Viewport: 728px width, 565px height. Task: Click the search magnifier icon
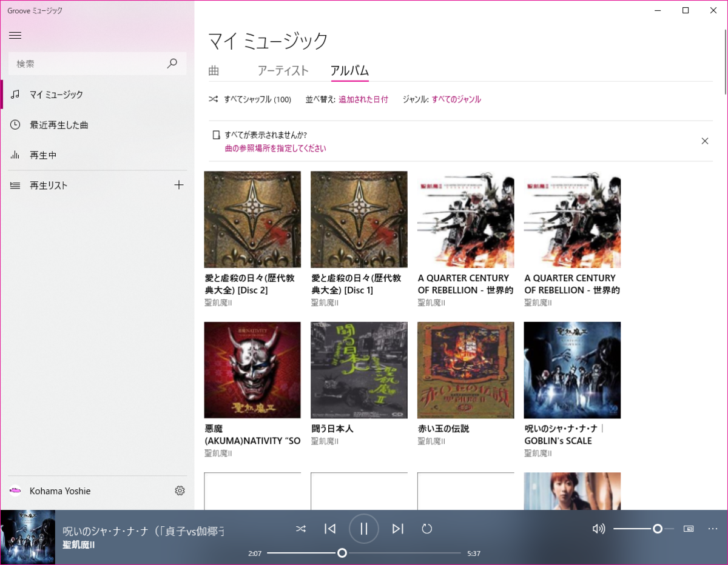pos(172,63)
